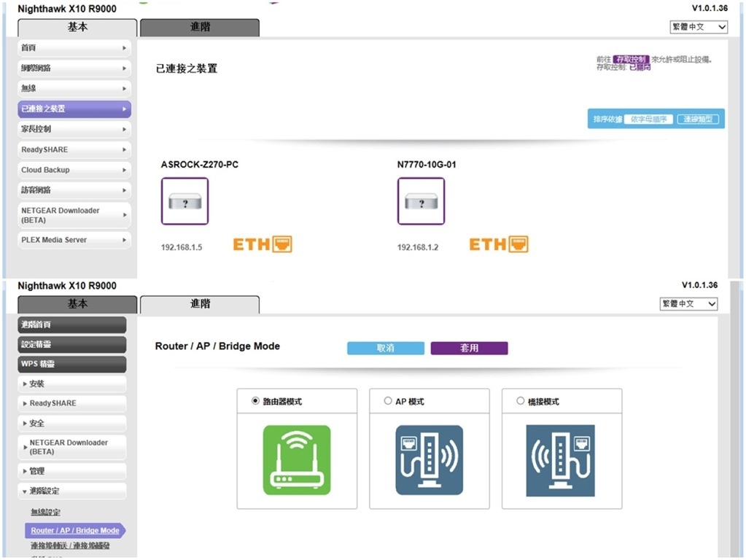Switch to the 進階 tab in the bottom panel
This screenshot has height=560, width=746.
(x=200, y=304)
